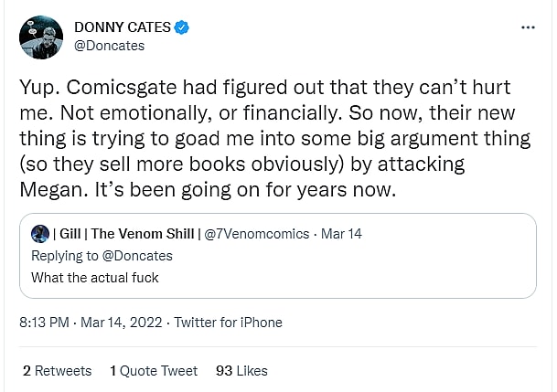Click the Mar 14, 2022 date
The height and width of the screenshot is (392, 557).
(x=123, y=323)
